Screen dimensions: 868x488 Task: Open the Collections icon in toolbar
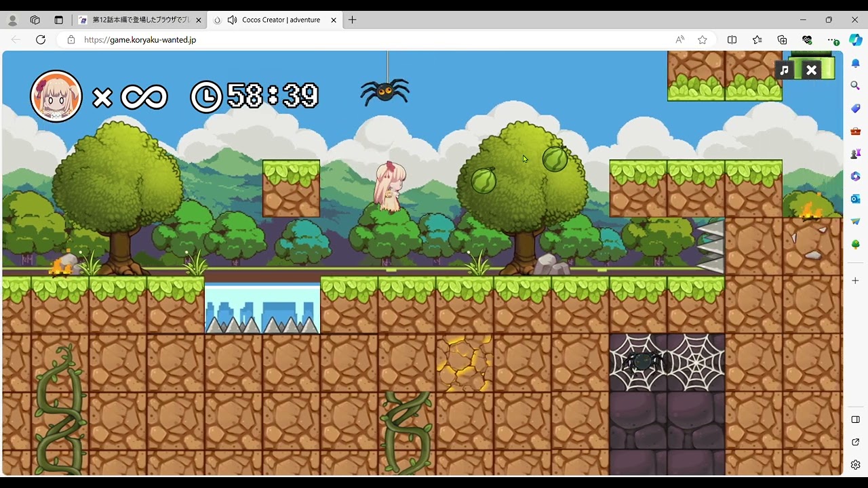pyautogui.click(x=782, y=40)
